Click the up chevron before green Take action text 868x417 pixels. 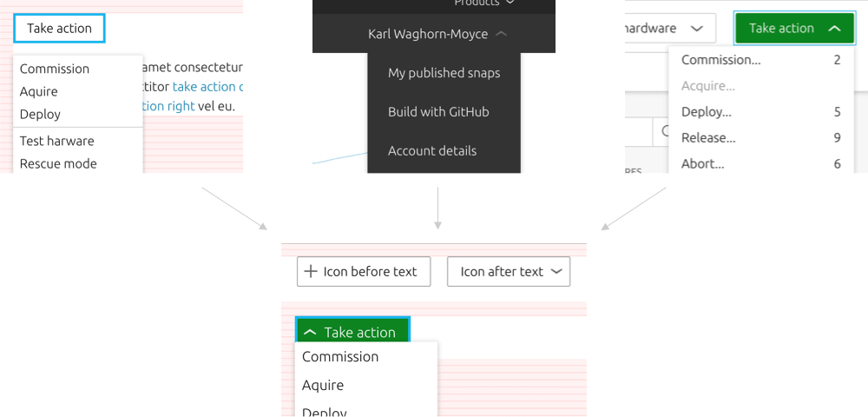[x=311, y=332]
